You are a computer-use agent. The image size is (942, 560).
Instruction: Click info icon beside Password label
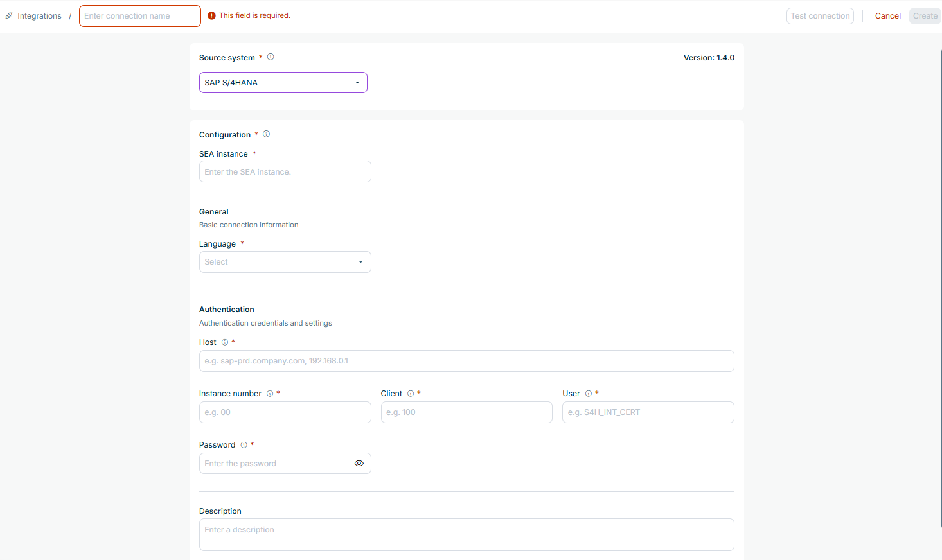point(244,445)
